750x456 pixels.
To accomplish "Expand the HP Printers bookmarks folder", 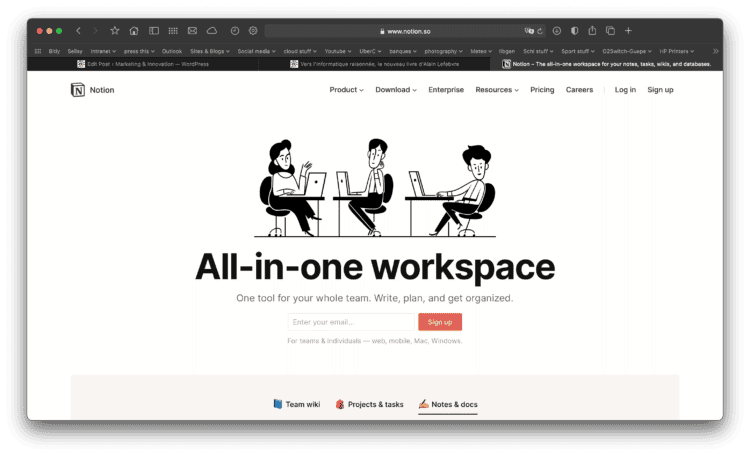I will click(x=677, y=51).
